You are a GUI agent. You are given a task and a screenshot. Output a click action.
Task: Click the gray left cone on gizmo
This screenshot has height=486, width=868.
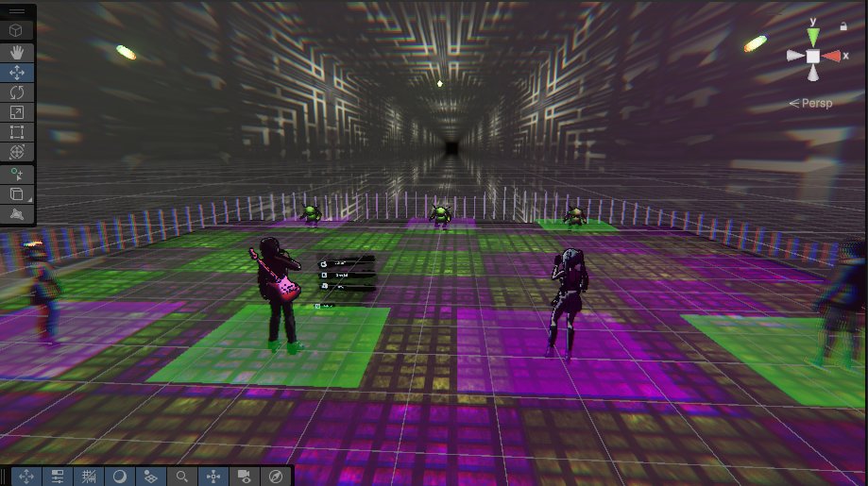[795, 56]
